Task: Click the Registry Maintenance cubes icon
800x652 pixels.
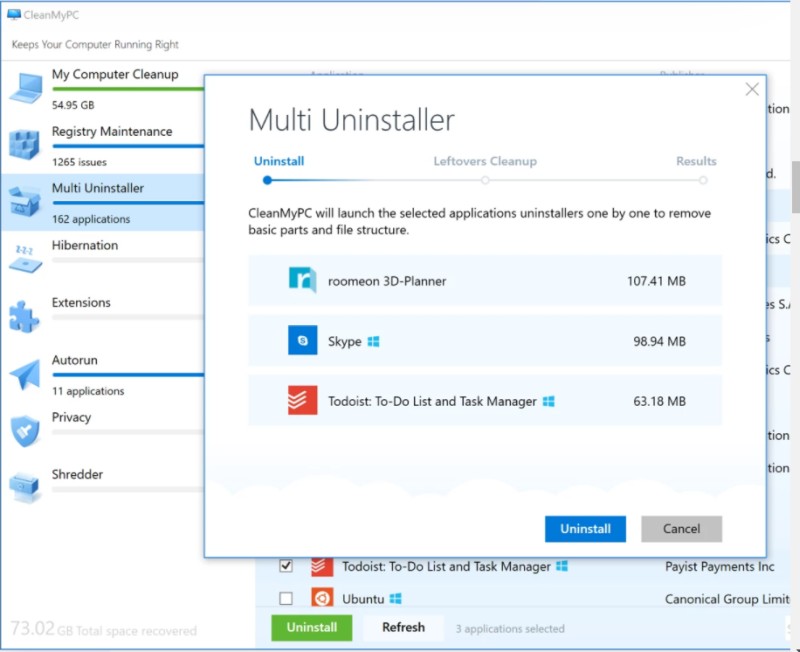Action: pyautogui.click(x=23, y=145)
